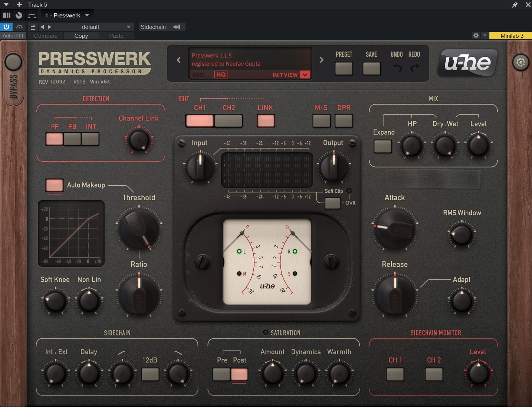Click the HQ button in display
Image resolution: width=532 pixels, height=407 pixels.
[x=221, y=75]
